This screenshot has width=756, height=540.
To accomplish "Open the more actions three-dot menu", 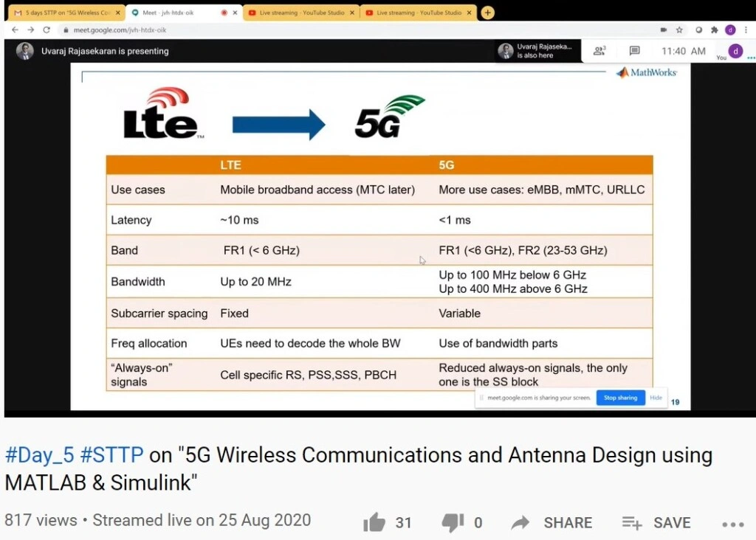I will (733, 524).
